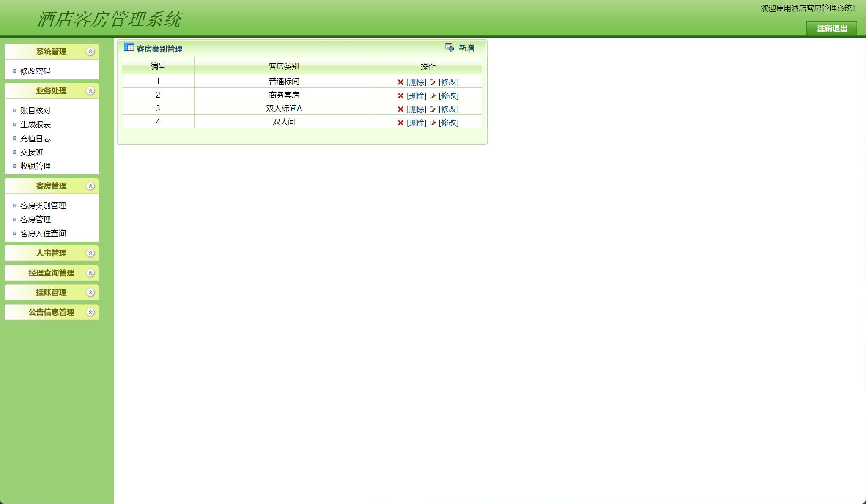
Task: Click the red delete X for 商务套房
Action: coord(400,96)
